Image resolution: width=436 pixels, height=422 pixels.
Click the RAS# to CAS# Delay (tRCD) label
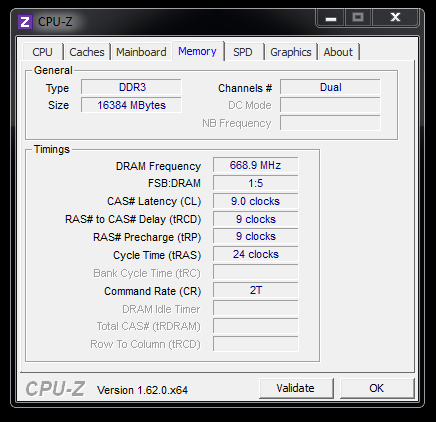point(133,219)
